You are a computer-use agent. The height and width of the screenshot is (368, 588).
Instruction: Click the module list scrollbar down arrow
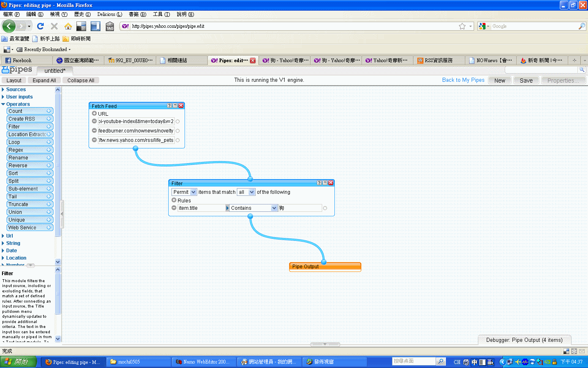click(58, 262)
